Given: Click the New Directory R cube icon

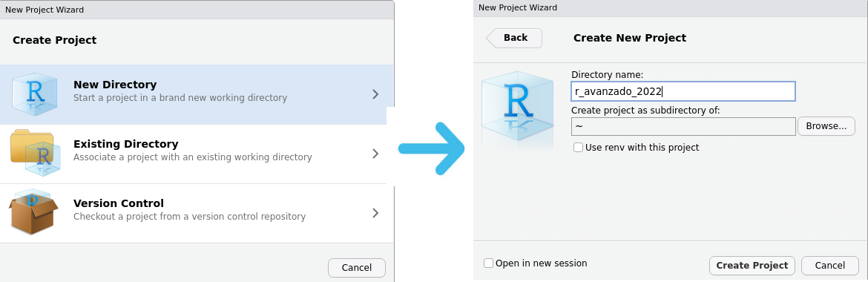Looking at the screenshot, I should point(34,94).
